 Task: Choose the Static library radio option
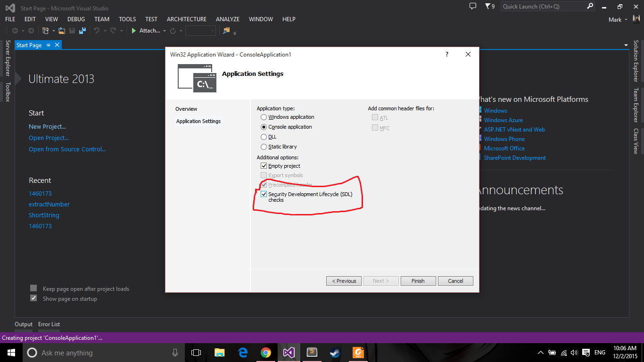[x=264, y=147]
